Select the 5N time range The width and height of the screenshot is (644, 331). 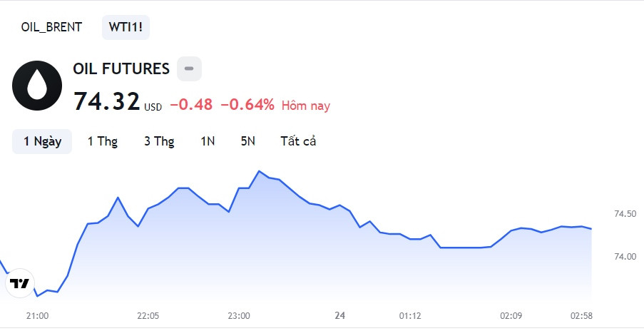pos(247,141)
